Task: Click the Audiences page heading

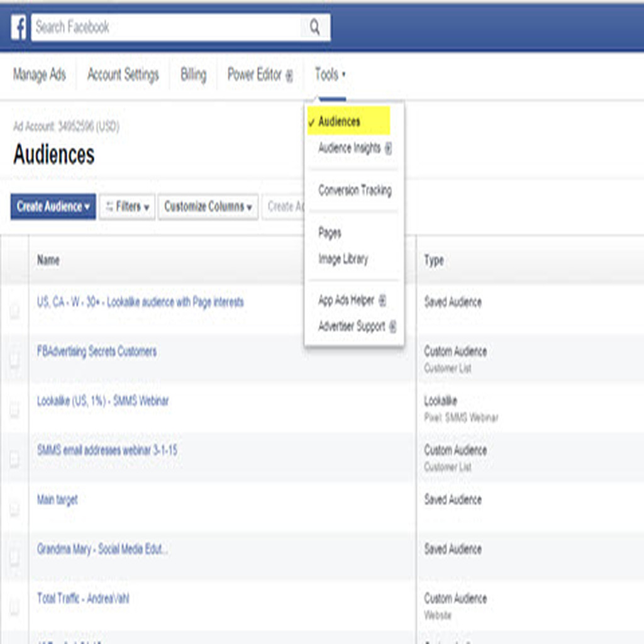Action: coord(54,155)
